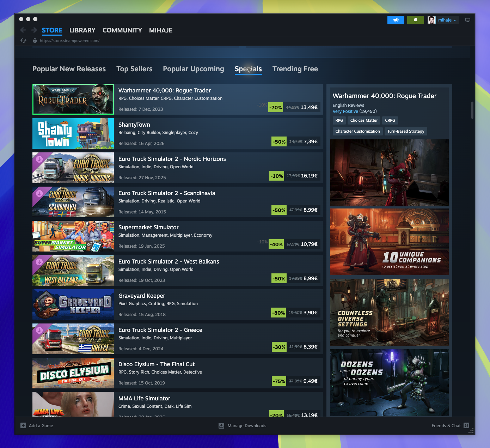Select the Supermarket Simulator title

[148, 228]
